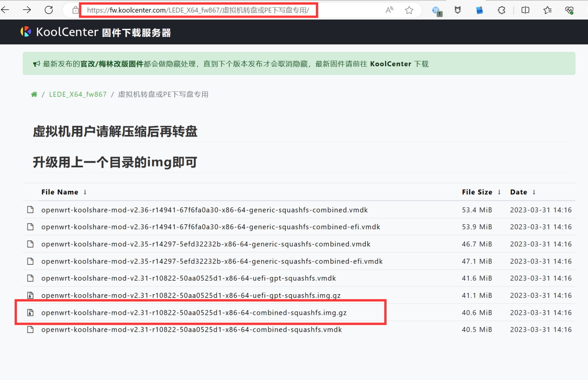Reload the page with the refresh icon

49,10
